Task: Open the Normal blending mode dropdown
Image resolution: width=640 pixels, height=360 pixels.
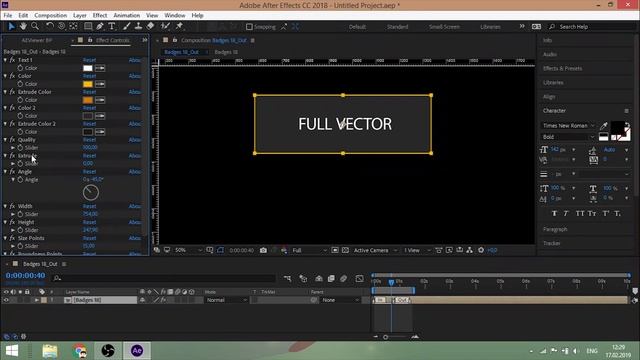Action: click(x=227, y=300)
